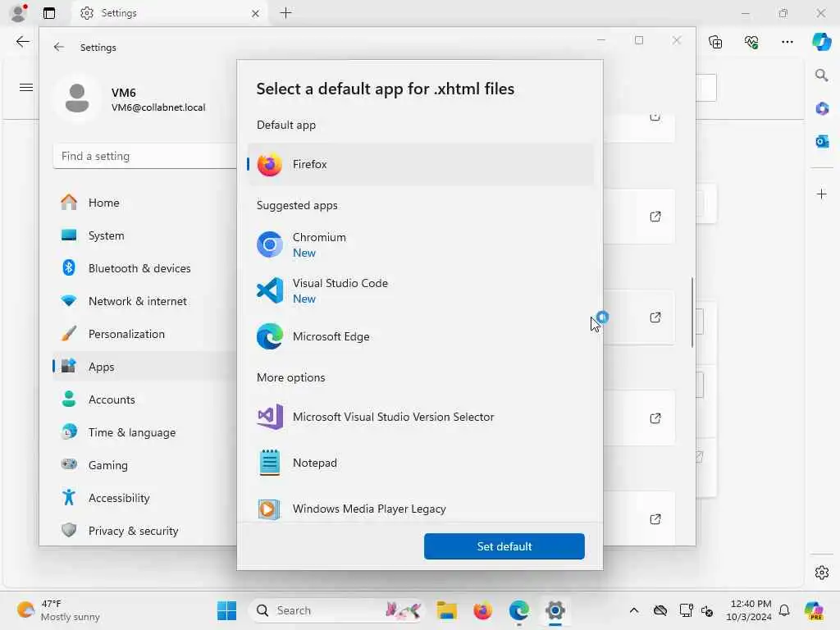Click the back arrow in Settings window
This screenshot has width=840, height=630.
tap(59, 47)
